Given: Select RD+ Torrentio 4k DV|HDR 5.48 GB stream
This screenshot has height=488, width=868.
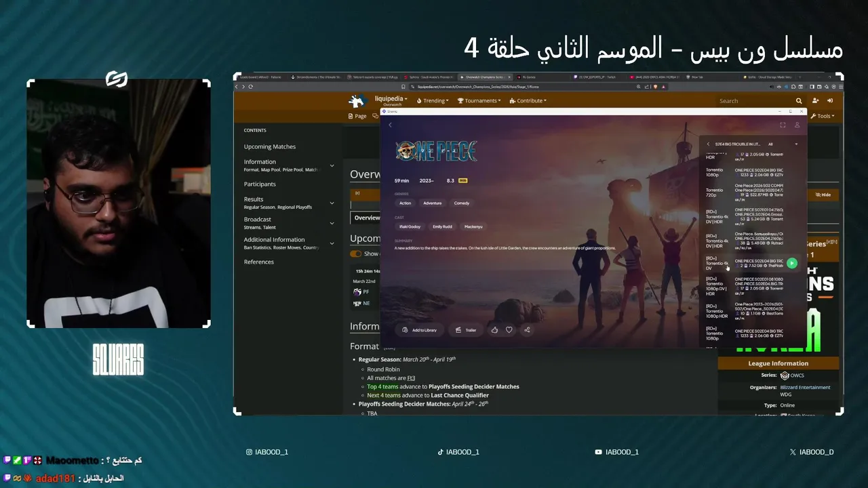Looking at the screenshot, I should coord(753,239).
